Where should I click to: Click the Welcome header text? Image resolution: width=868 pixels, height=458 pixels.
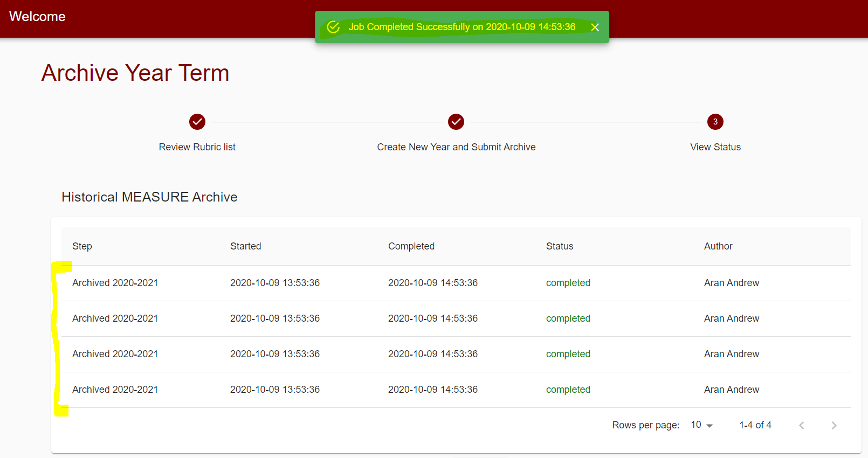pos(37,17)
